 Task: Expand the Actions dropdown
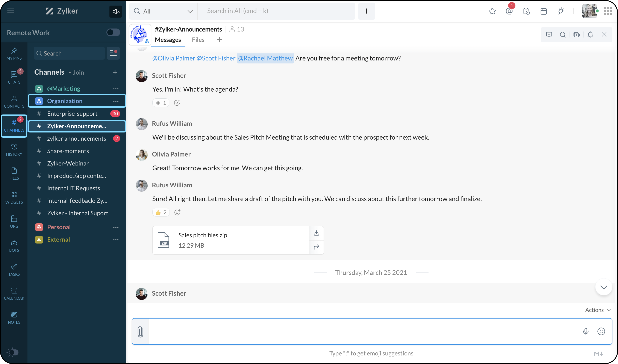(x=598, y=310)
